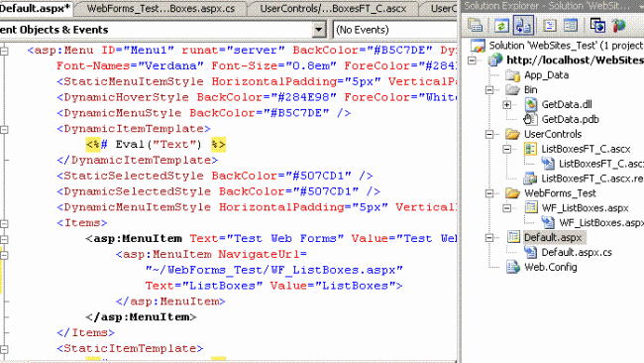Collapse the Items code outline region
Image resolution: width=644 pixels, height=363 pixels.
tap(4, 223)
